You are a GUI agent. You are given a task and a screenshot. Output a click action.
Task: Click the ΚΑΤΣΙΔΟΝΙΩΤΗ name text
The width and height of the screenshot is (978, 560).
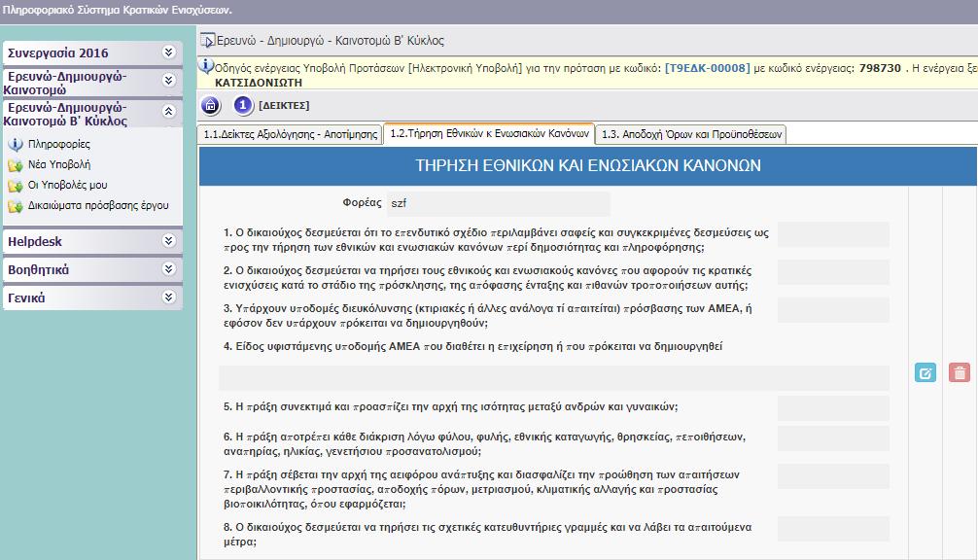coord(259,83)
